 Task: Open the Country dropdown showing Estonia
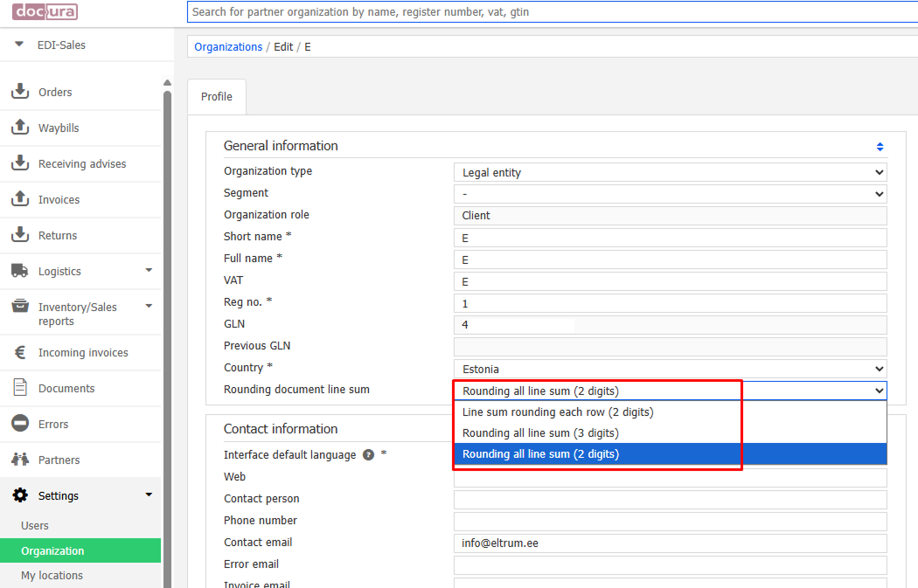coord(670,370)
